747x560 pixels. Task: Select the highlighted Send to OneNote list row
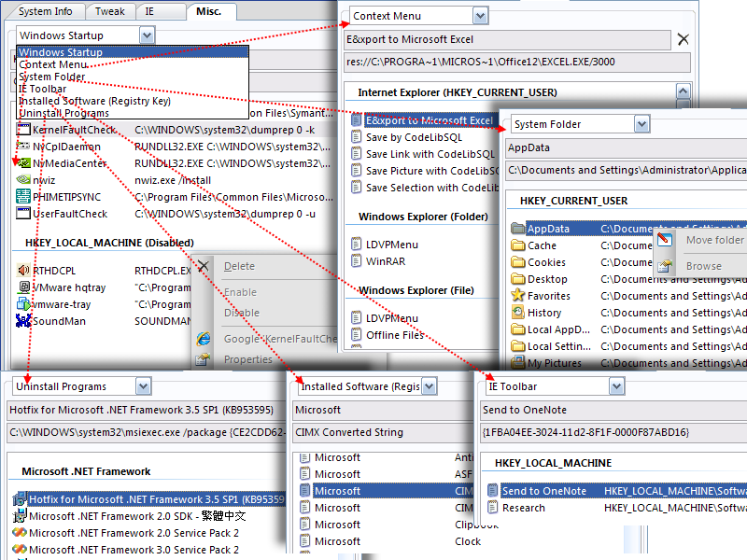[616, 491]
